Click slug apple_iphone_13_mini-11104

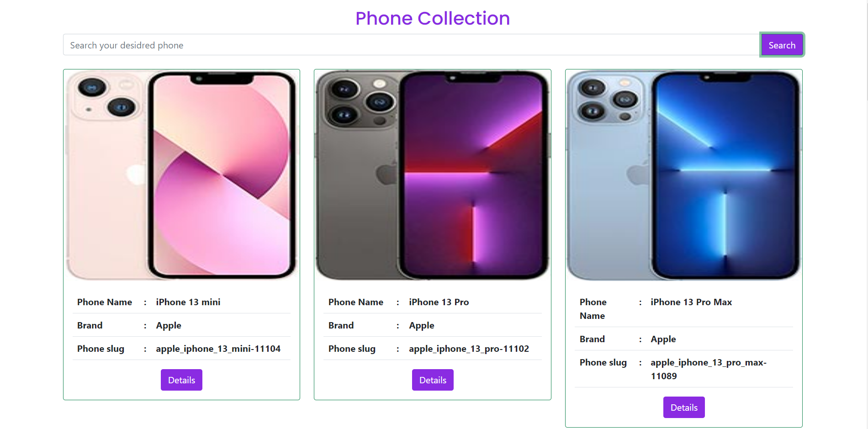point(218,349)
